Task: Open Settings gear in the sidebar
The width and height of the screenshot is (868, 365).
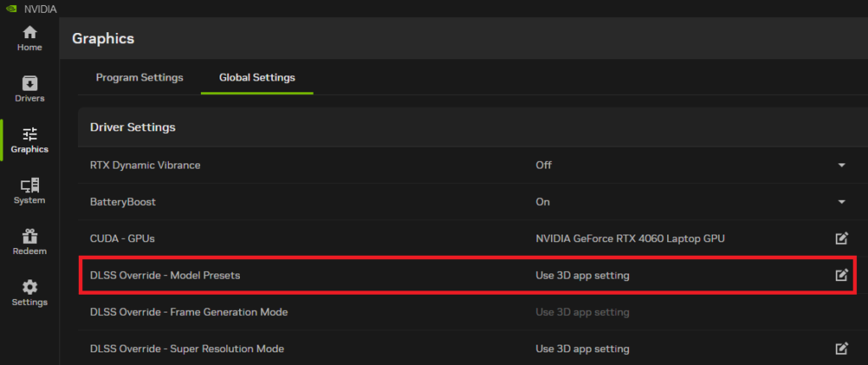Action: [30, 292]
